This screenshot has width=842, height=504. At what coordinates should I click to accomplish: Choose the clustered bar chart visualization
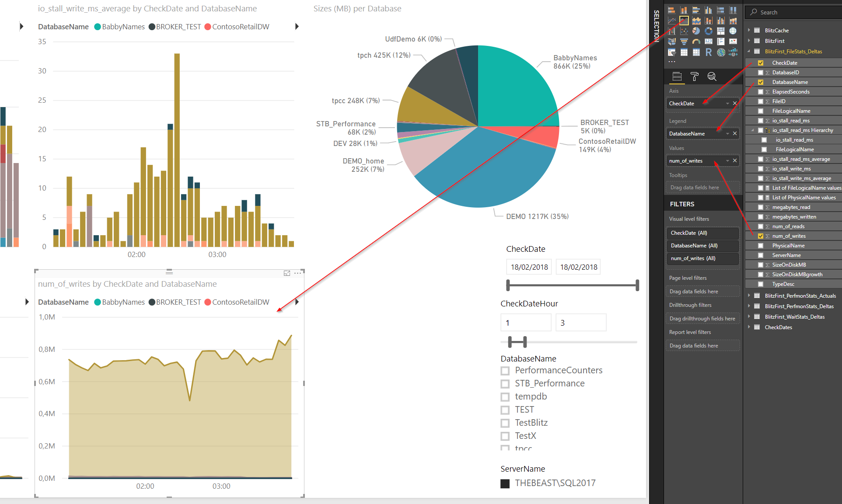coord(696,10)
